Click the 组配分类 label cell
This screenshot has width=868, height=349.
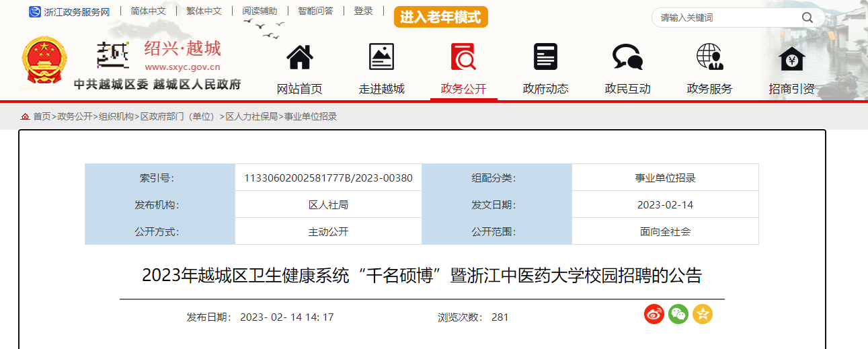pyautogui.click(x=497, y=178)
